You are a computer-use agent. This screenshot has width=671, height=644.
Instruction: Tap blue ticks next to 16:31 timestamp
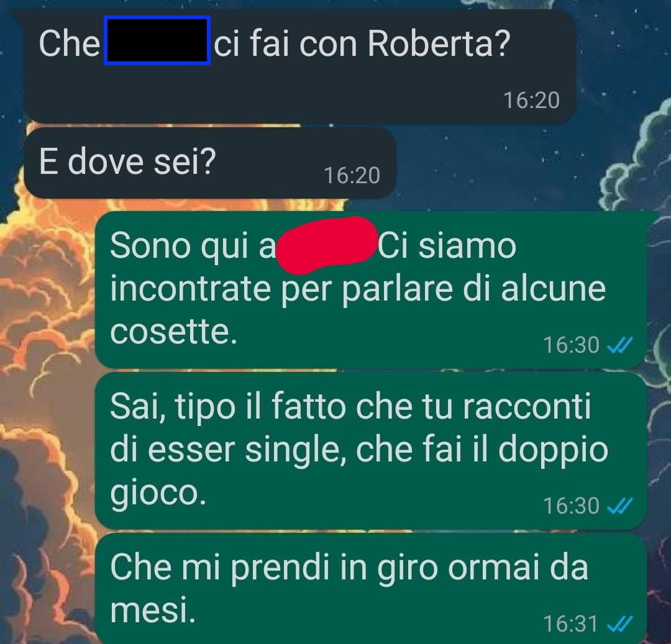pyautogui.click(x=620, y=624)
